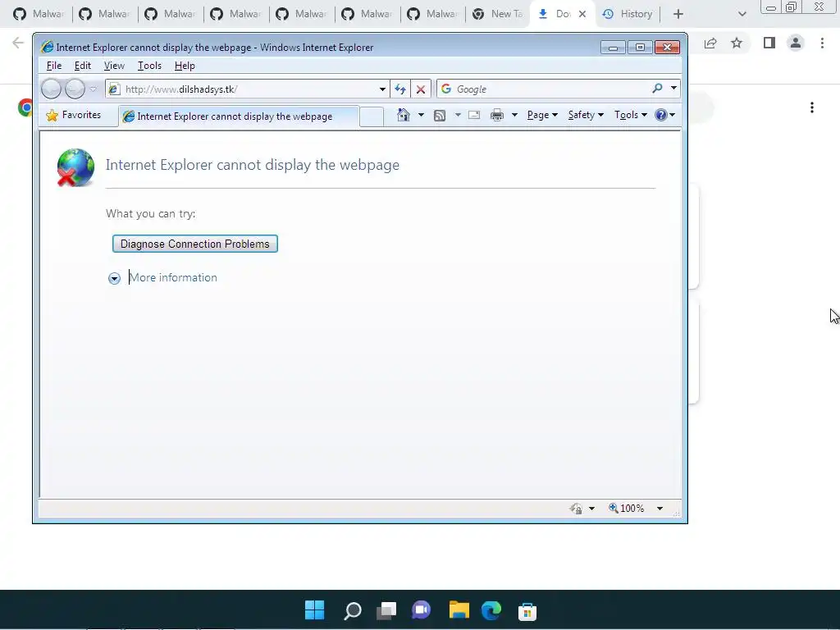
Task: Click the magnifier Search icon in IE
Action: (657, 89)
